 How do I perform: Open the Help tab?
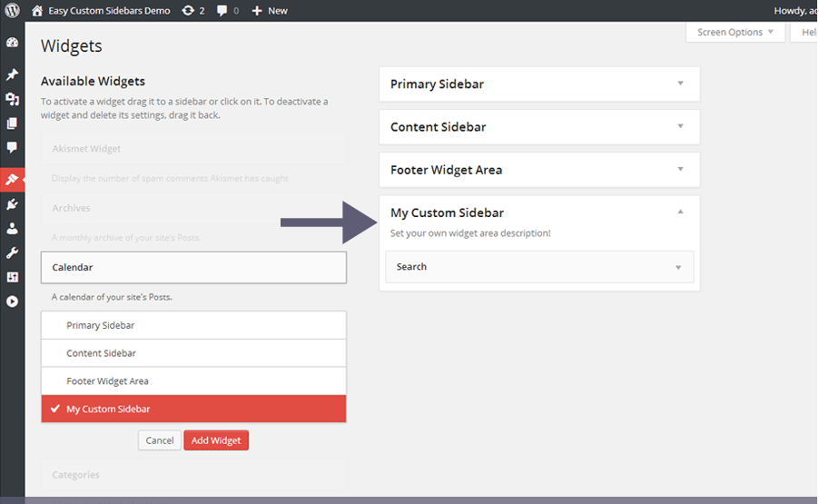pos(804,33)
